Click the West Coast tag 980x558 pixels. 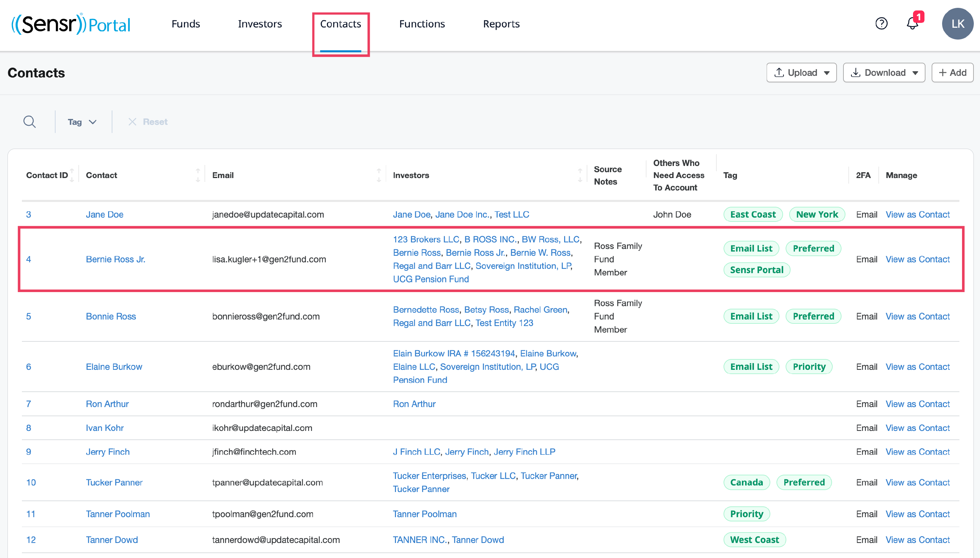click(754, 540)
